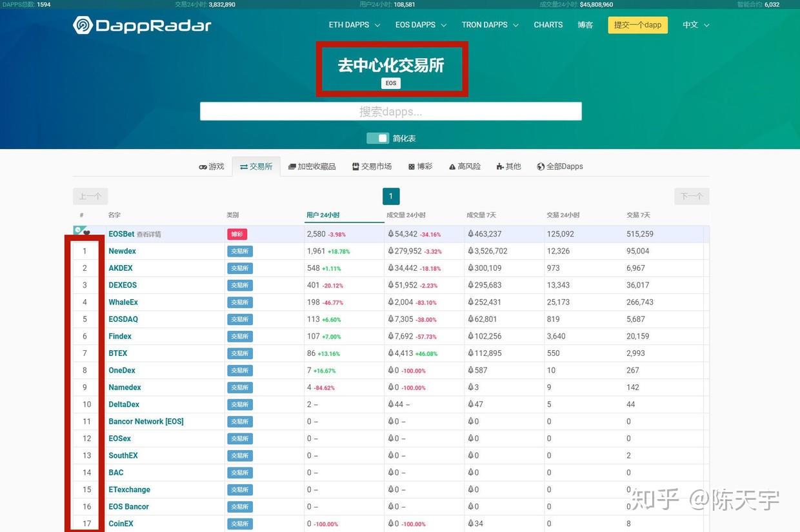The image size is (800, 532).
Task: Open the EOSBet dapp link
Action: [x=121, y=234]
